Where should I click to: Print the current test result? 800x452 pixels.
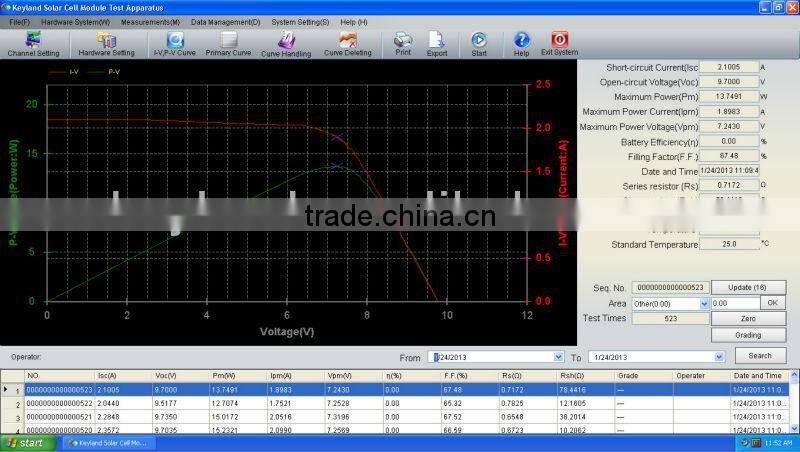coord(402,43)
